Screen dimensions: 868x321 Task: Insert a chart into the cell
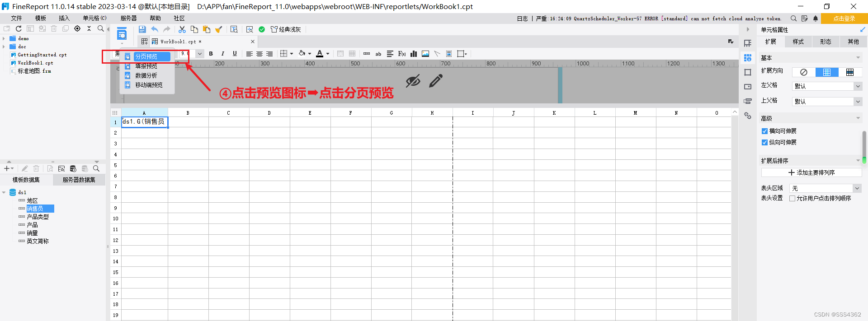[x=414, y=54]
